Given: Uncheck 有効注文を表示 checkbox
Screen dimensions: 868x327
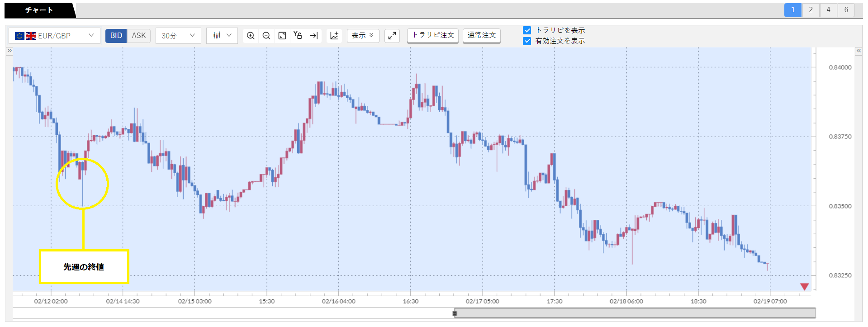Looking at the screenshot, I should [x=527, y=41].
